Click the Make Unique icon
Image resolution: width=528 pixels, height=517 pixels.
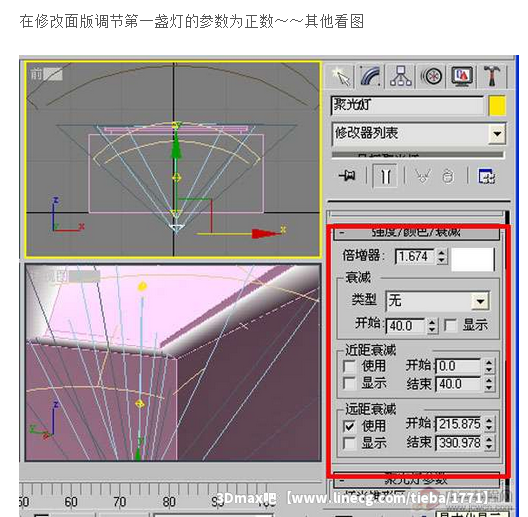click(x=422, y=176)
